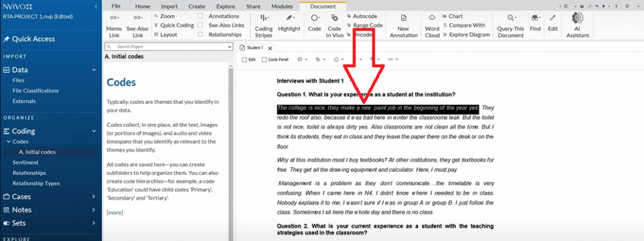The height and width of the screenshot is (241, 644).
Task: Close the Student 1 tab
Action: pos(270,48)
